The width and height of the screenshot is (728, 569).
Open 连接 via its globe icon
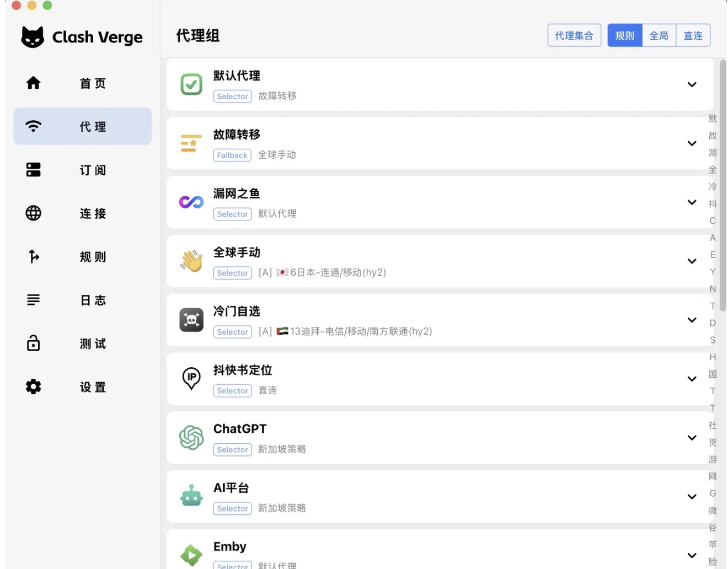pos(34,213)
